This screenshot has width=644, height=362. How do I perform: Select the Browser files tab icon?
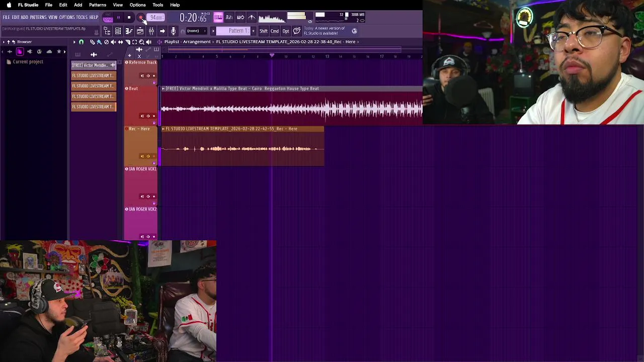tap(20, 52)
